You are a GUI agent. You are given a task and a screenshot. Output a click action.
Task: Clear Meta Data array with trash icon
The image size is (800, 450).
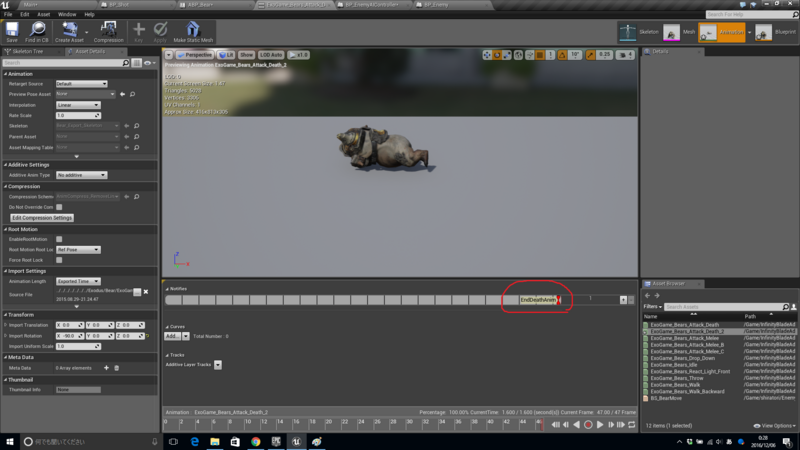click(x=116, y=368)
